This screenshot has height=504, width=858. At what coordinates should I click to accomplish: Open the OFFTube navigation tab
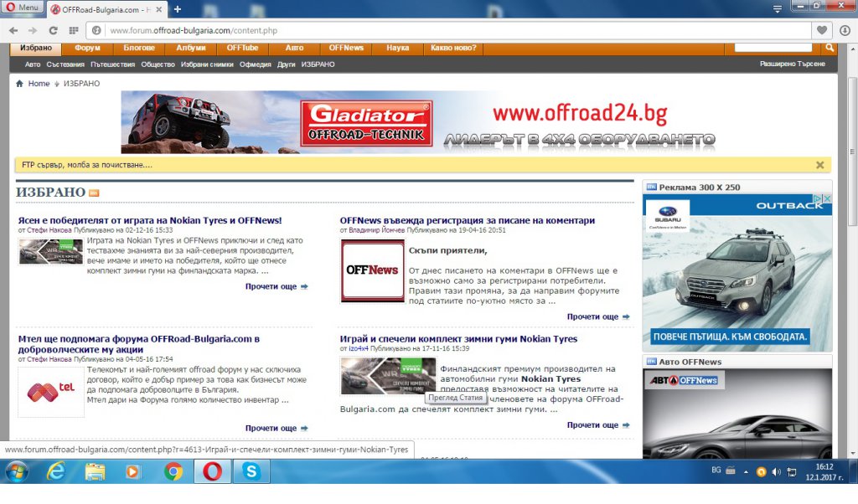pyautogui.click(x=242, y=48)
